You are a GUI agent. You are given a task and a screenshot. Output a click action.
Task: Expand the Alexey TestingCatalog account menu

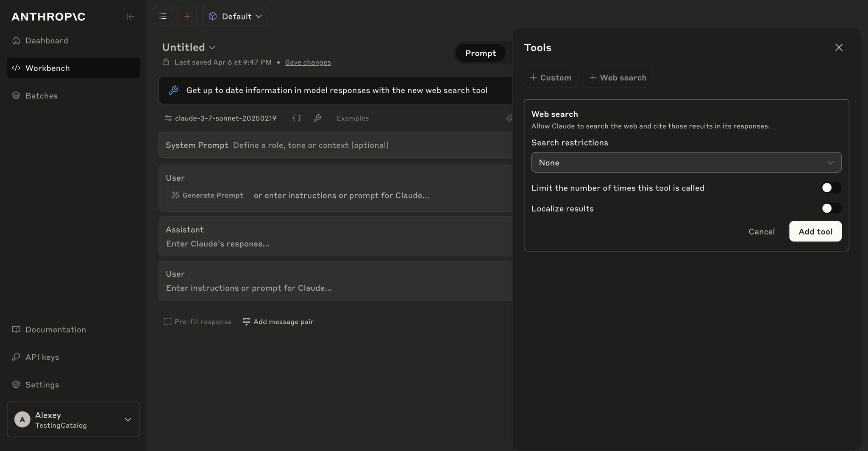(73, 420)
